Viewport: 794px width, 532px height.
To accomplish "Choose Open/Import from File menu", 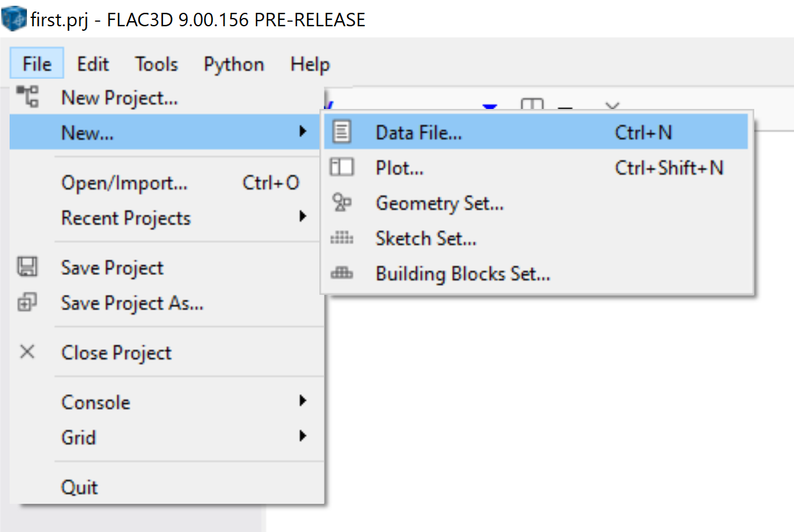I will [x=124, y=183].
